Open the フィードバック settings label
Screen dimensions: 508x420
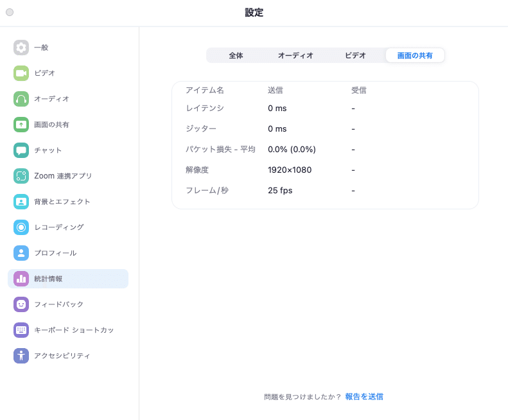coord(58,304)
